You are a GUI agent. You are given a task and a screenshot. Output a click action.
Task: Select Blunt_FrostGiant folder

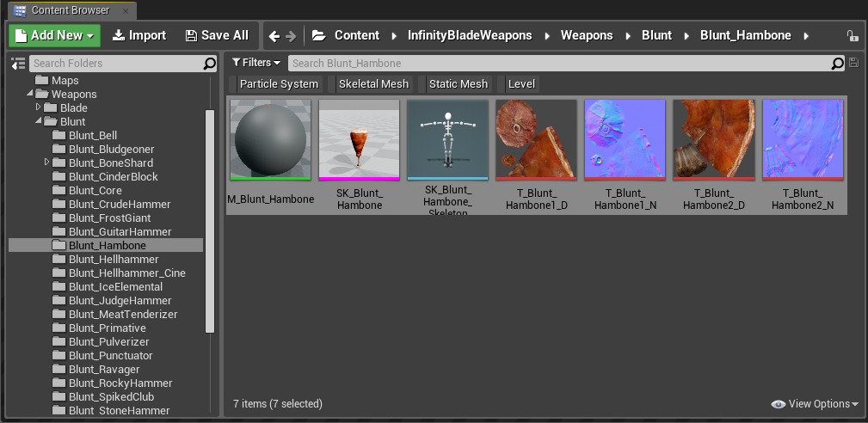(102, 218)
